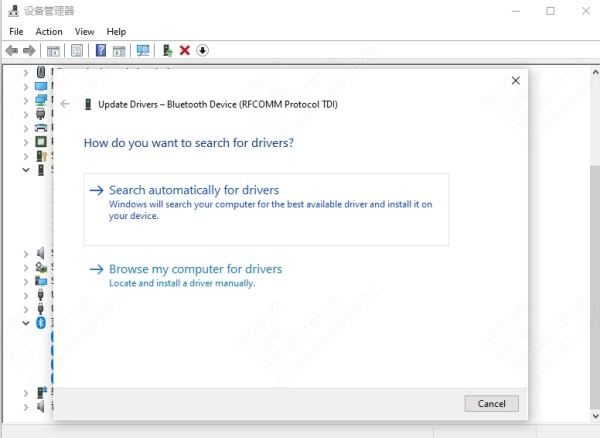The height and width of the screenshot is (438, 600).
Task: Open the Action menu
Action: [49, 31]
